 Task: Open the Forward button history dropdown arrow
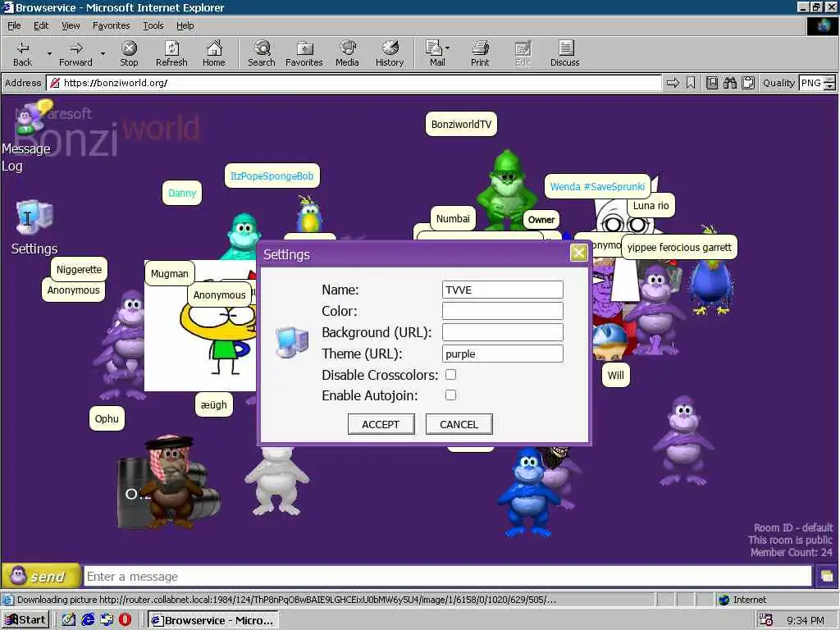pyautogui.click(x=103, y=53)
